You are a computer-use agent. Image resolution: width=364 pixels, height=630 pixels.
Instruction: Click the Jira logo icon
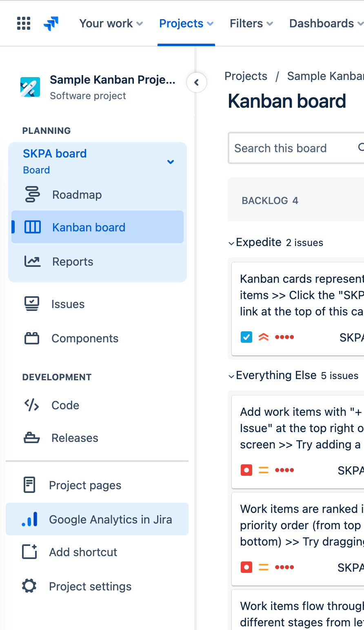51,23
